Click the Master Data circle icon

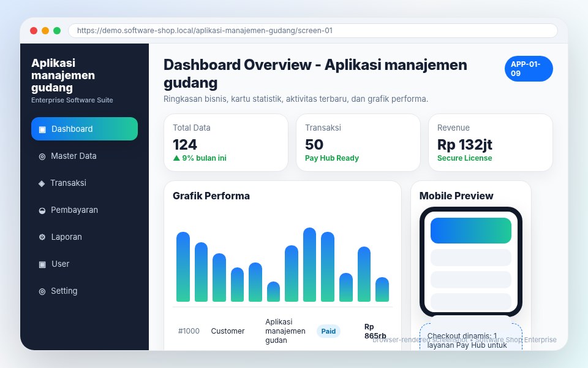point(42,156)
